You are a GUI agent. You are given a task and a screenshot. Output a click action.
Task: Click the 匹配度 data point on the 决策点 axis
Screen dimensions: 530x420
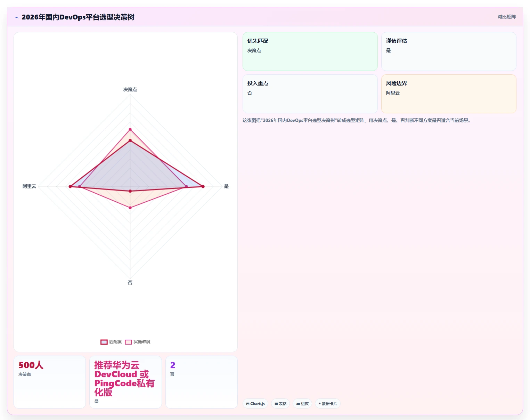point(130,140)
